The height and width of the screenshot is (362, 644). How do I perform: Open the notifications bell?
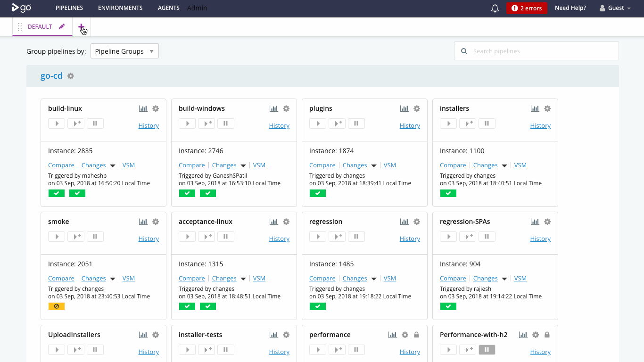495,8
